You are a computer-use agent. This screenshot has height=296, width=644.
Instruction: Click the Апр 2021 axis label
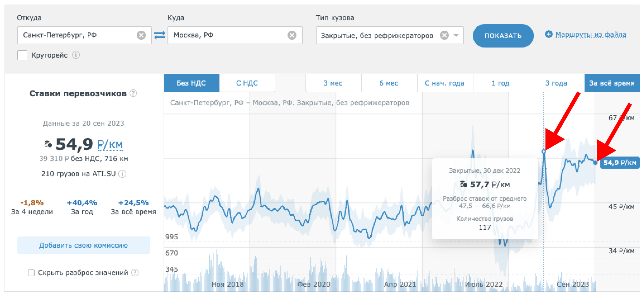(x=400, y=285)
